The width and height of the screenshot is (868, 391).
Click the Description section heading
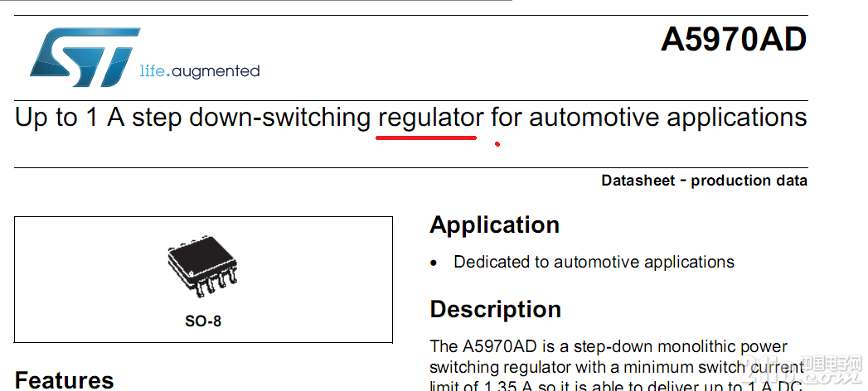(496, 309)
